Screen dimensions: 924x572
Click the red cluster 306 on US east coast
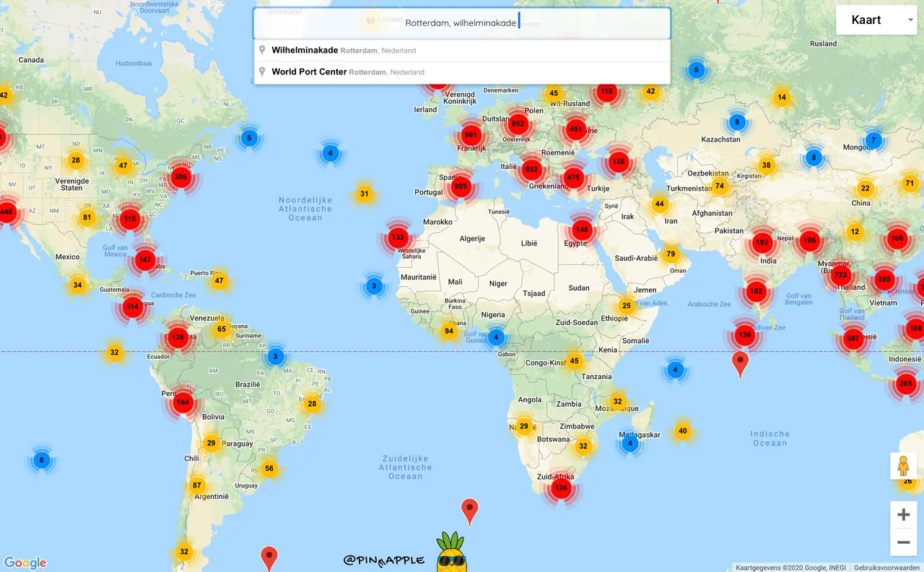(180, 177)
